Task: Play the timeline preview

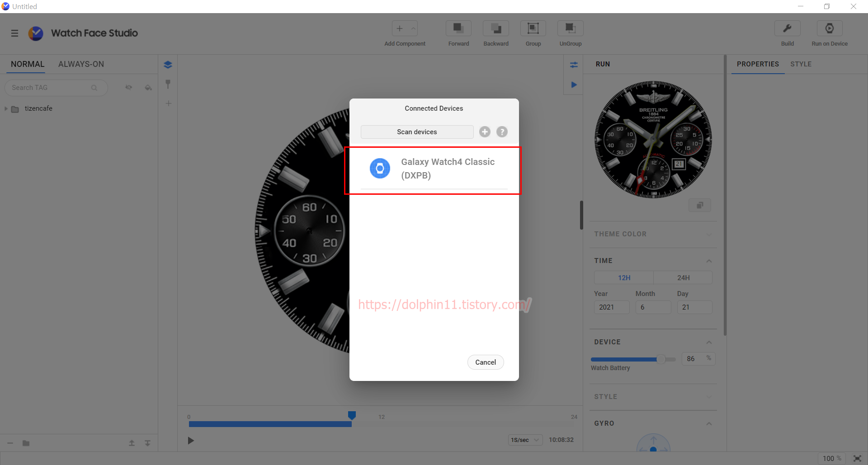Action: [x=191, y=441]
